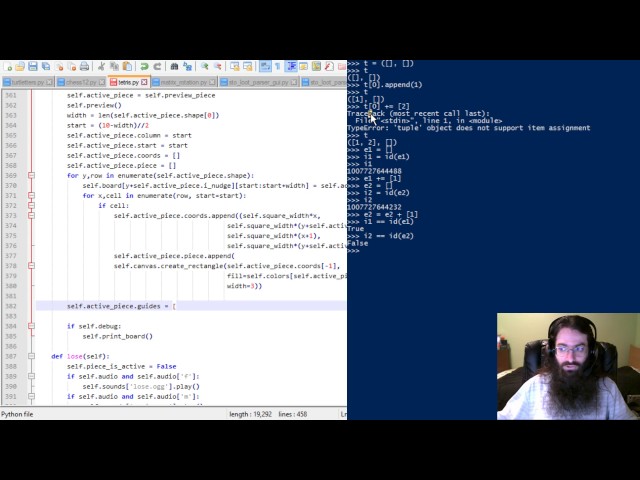The image size is (640, 480).
Task: Click line number 382 in the margin
Action: click(x=11, y=306)
